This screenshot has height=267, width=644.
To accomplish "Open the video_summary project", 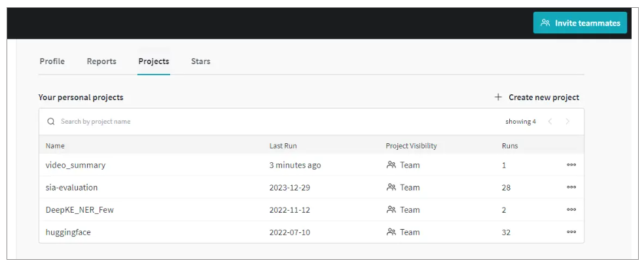I will [x=75, y=165].
